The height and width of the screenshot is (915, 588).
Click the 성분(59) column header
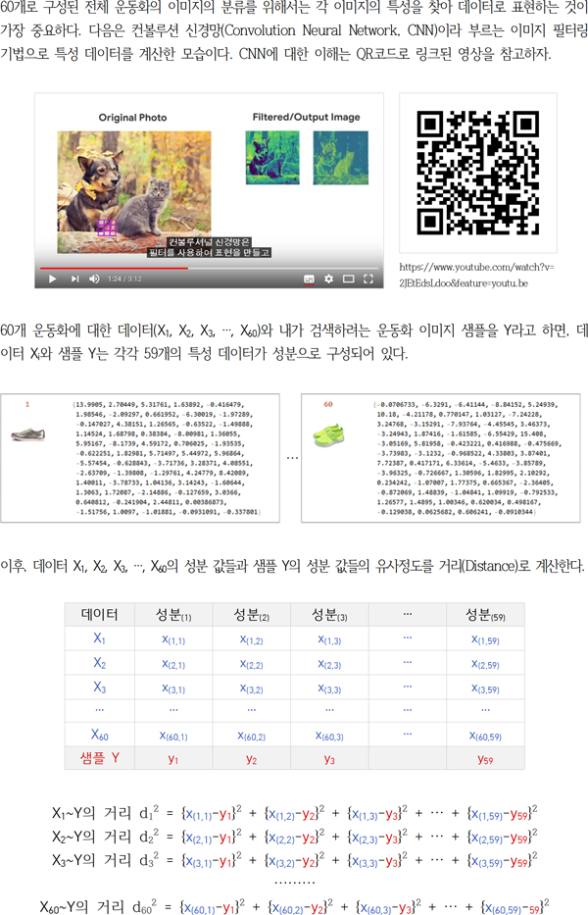click(x=485, y=614)
